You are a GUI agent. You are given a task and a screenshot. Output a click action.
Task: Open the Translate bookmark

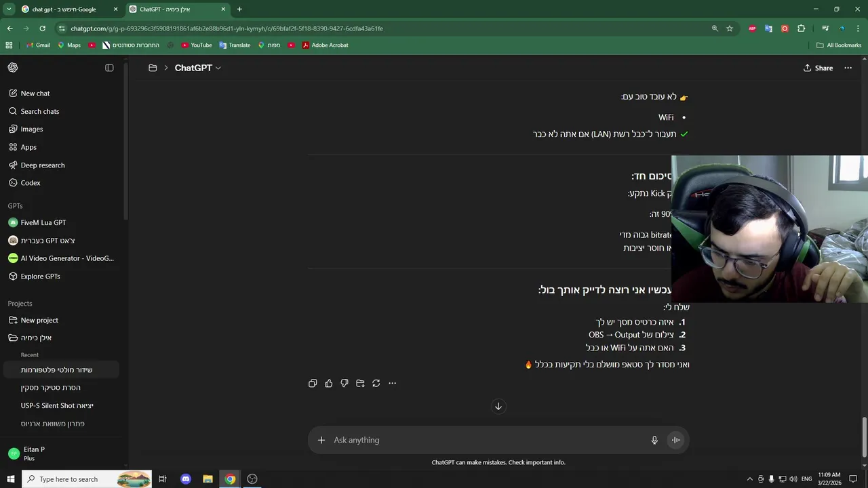coord(235,45)
